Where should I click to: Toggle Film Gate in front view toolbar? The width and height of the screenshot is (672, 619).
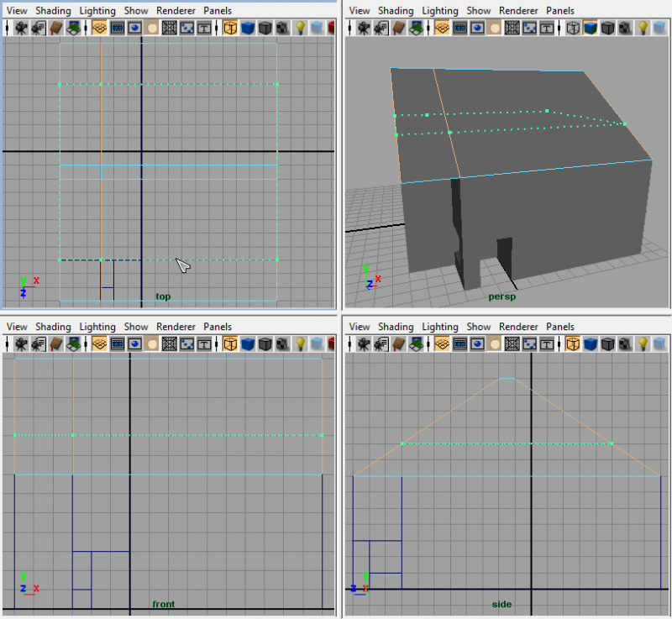coord(117,344)
